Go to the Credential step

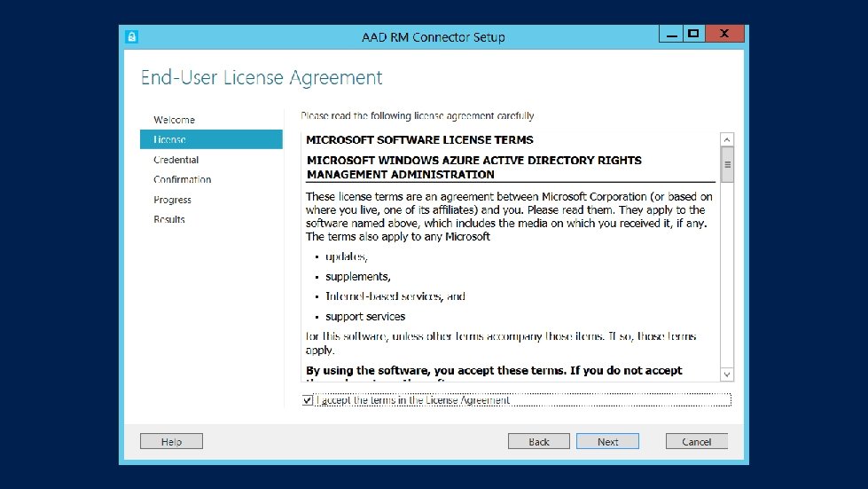click(x=176, y=160)
